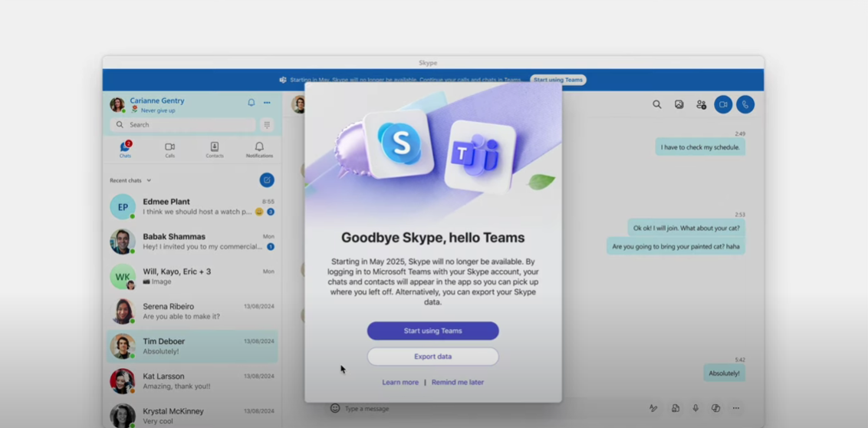Click the add people to chat icon

pos(701,104)
